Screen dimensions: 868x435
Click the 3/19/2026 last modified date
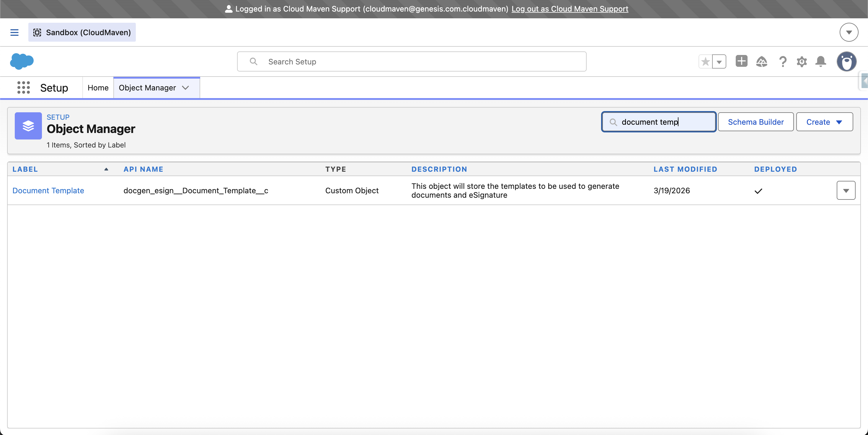click(x=672, y=191)
